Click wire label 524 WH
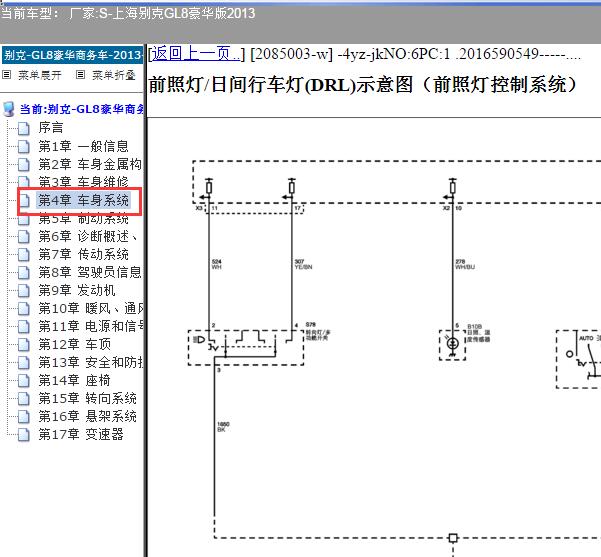601x557 pixels. (217, 264)
